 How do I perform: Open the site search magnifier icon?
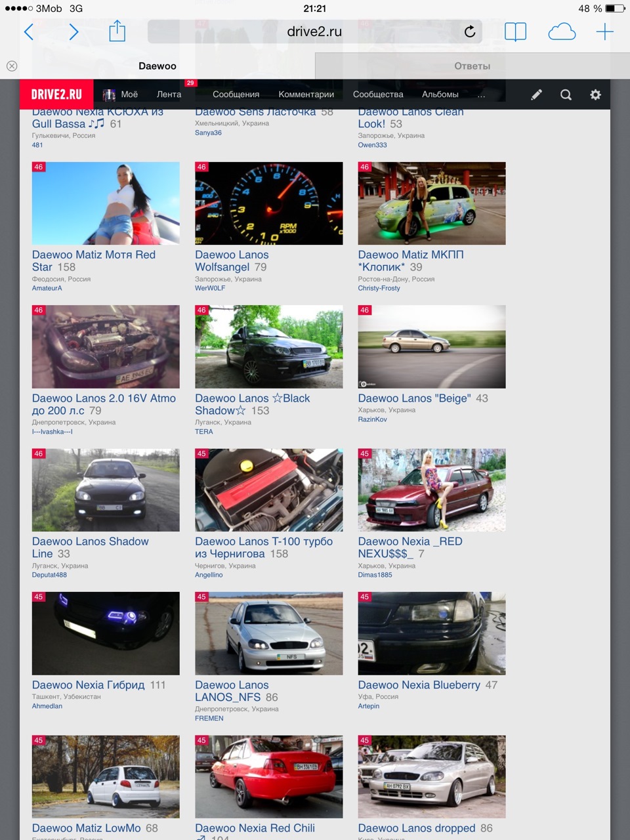tap(566, 94)
